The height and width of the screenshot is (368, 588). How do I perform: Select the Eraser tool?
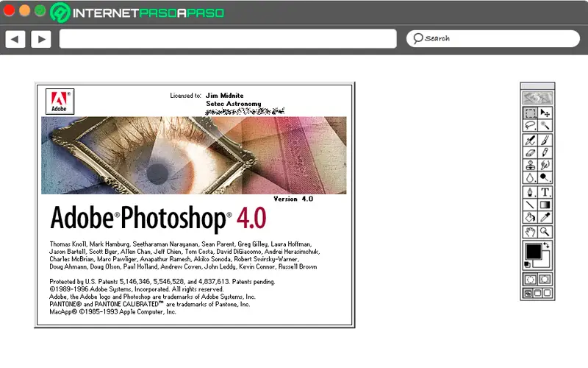[530, 152]
